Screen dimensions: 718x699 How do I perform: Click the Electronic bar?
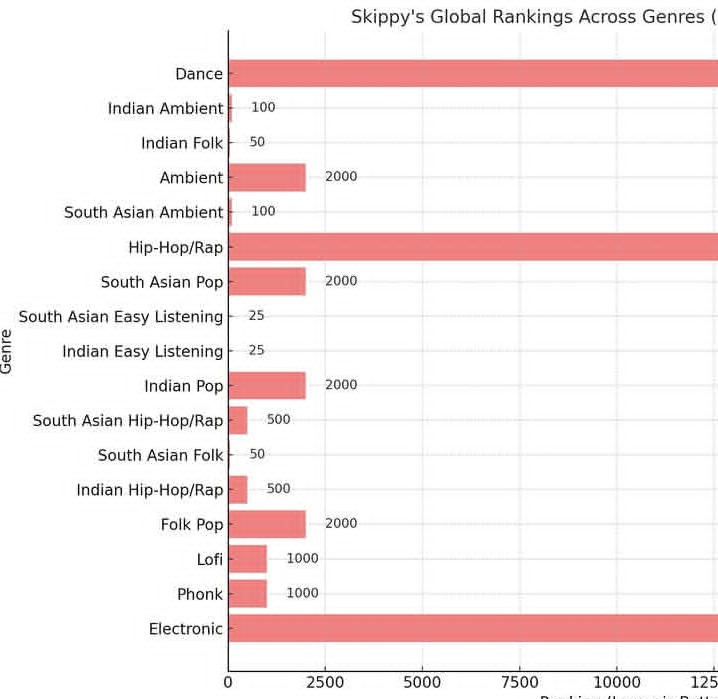(473, 628)
